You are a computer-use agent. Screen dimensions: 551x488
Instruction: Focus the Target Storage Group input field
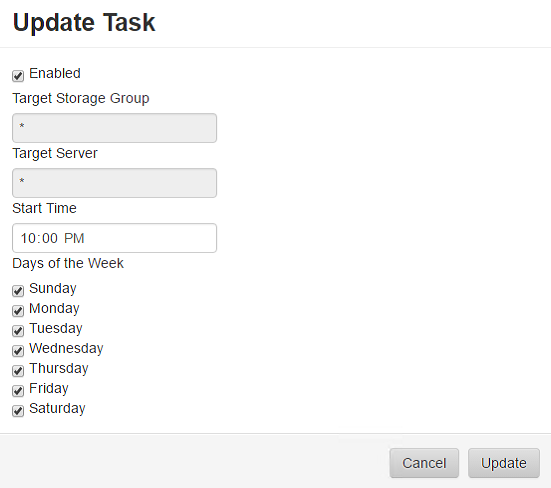pos(115,128)
